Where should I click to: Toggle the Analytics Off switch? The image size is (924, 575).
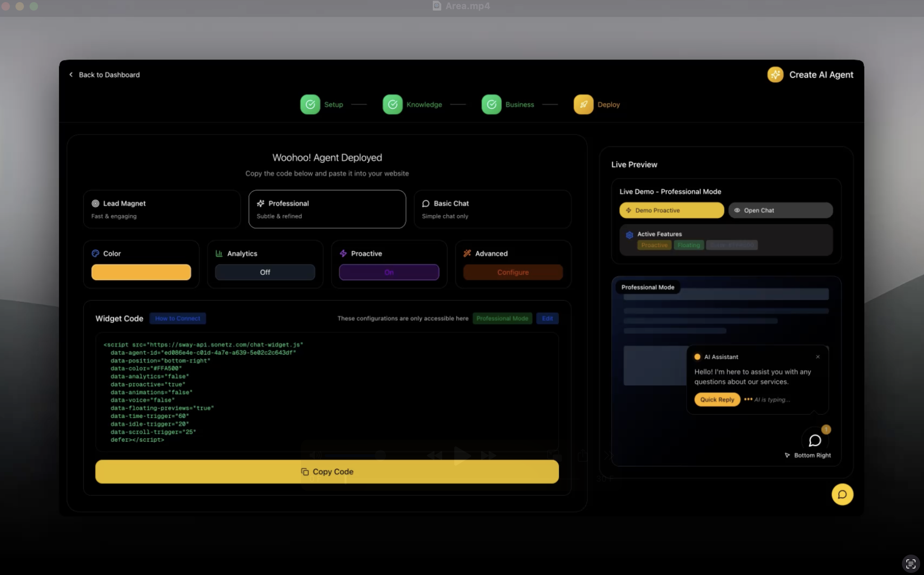click(x=265, y=272)
